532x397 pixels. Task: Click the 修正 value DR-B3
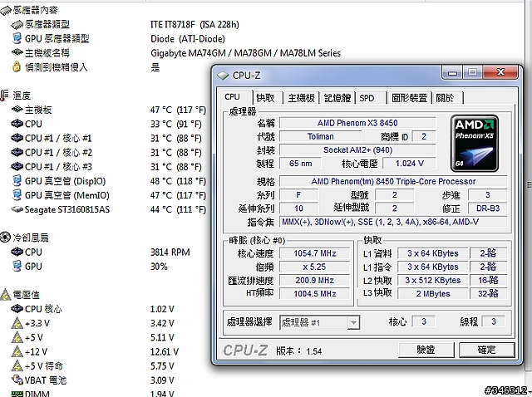pyautogui.click(x=488, y=208)
